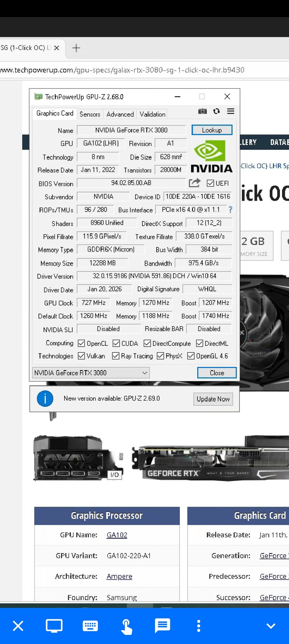Open the Generation GeForce link
289x644 pixels.
tap(274, 556)
